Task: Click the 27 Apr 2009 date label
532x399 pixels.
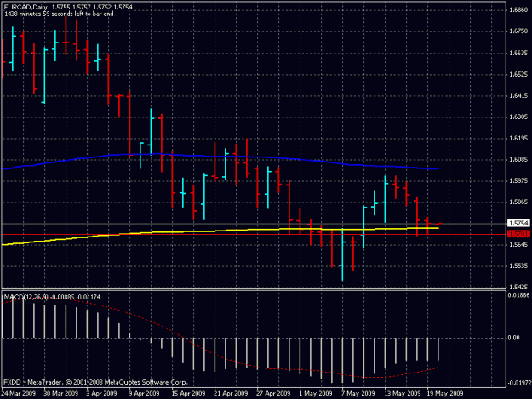Action: click(273, 394)
